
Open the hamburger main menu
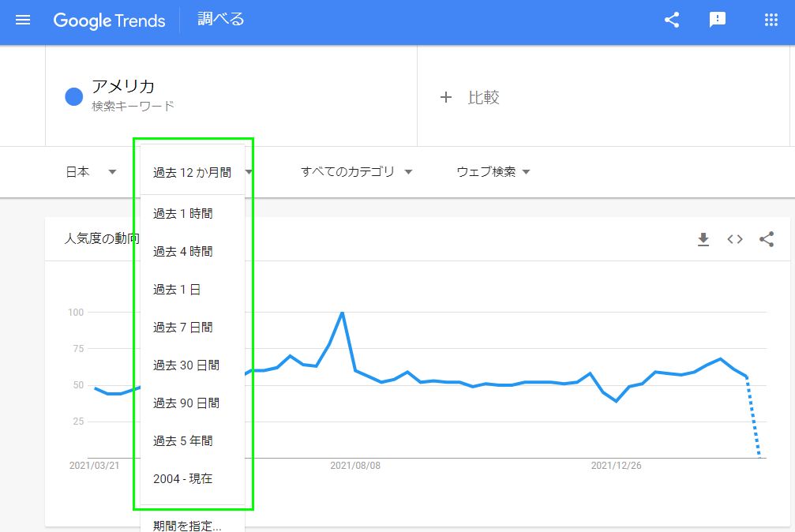point(23,21)
